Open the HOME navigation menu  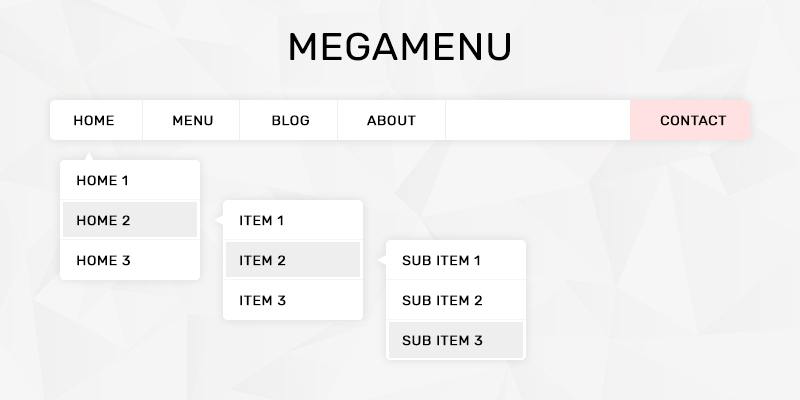pos(94,121)
